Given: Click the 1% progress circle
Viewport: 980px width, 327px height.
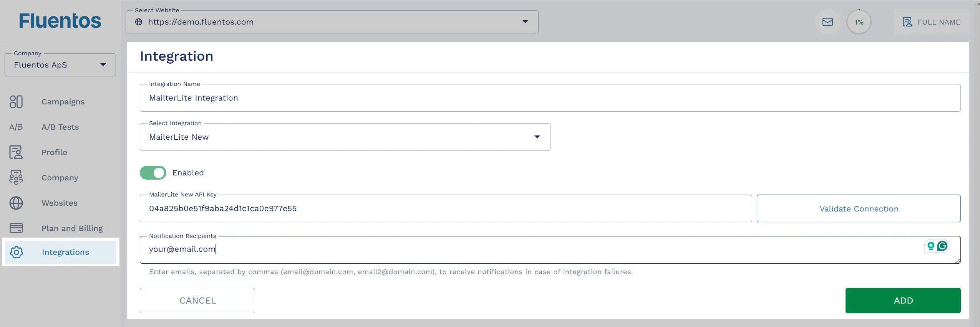Looking at the screenshot, I should click(x=859, y=22).
